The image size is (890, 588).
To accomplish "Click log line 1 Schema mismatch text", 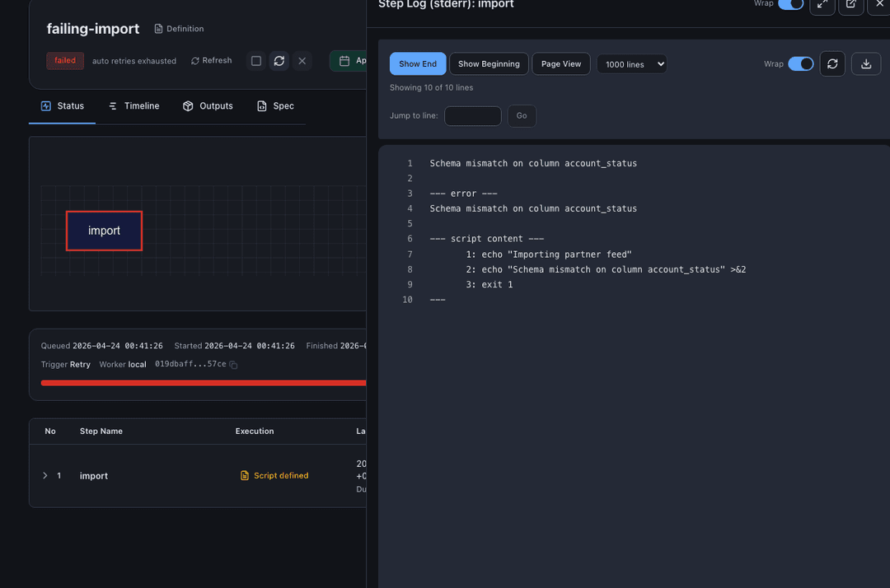I will [533, 163].
